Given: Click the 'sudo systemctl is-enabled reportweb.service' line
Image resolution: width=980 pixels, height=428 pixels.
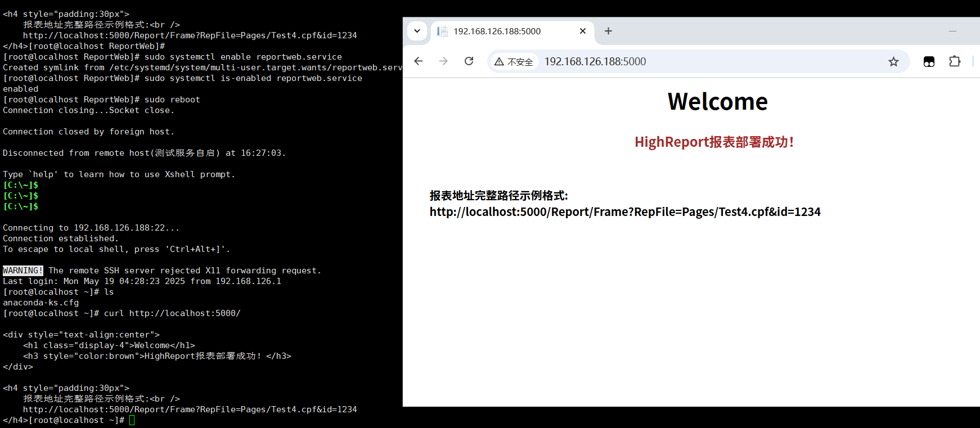Looking at the screenshot, I should [182, 78].
